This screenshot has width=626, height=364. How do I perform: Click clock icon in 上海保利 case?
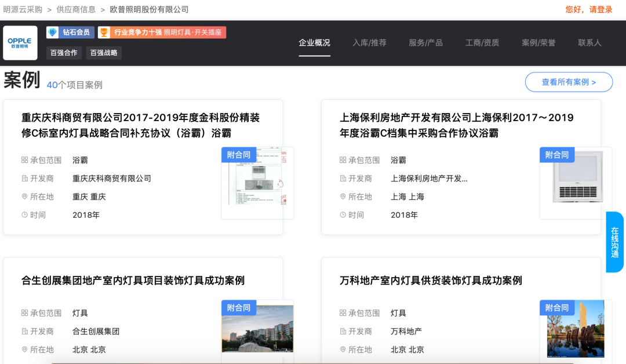pyautogui.click(x=343, y=215)
